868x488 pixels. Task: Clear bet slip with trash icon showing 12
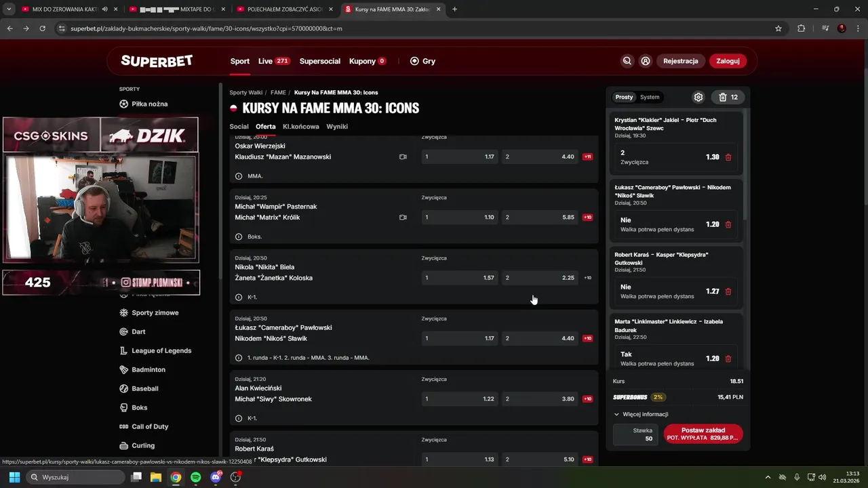tap(728, 97)
